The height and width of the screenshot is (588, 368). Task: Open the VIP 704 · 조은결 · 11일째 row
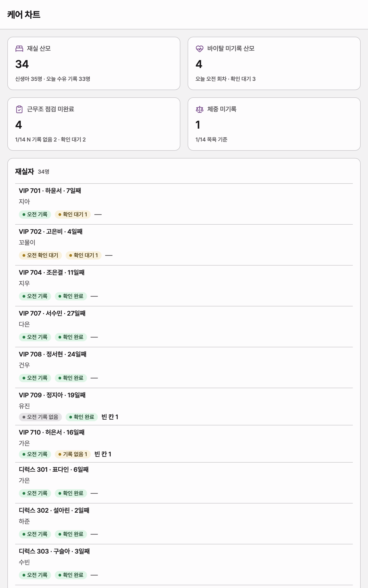184,286
